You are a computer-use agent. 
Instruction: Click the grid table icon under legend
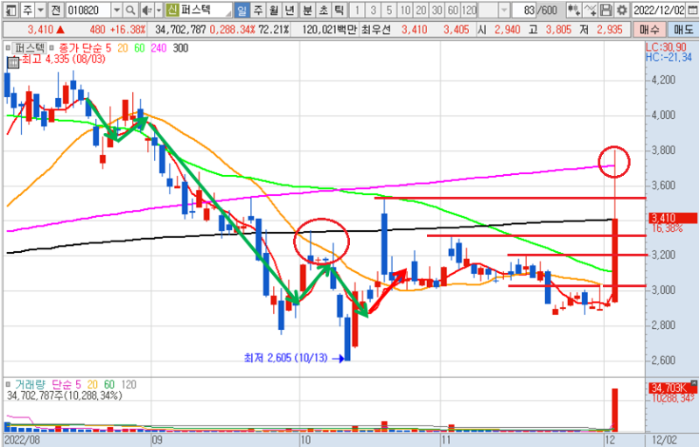click(x=13, y=63)
